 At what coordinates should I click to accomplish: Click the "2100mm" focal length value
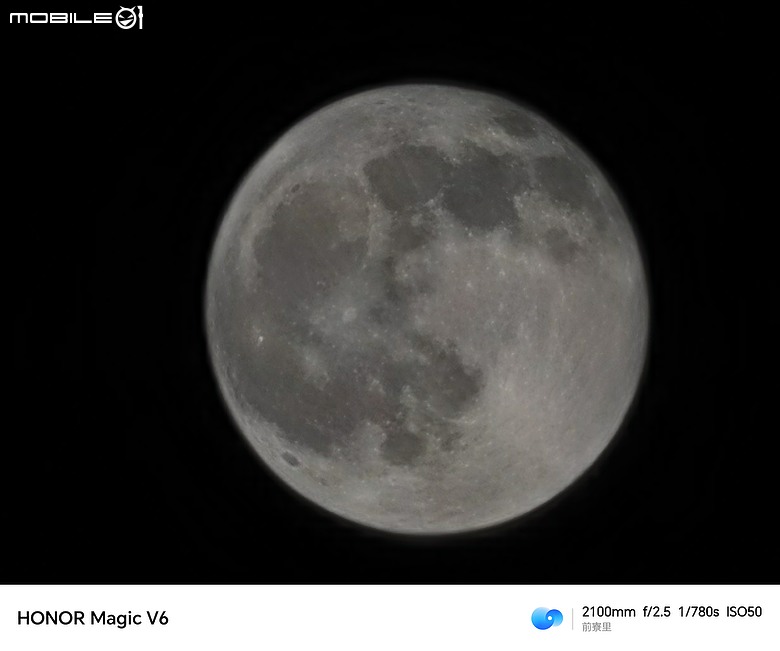click(608, 612)
